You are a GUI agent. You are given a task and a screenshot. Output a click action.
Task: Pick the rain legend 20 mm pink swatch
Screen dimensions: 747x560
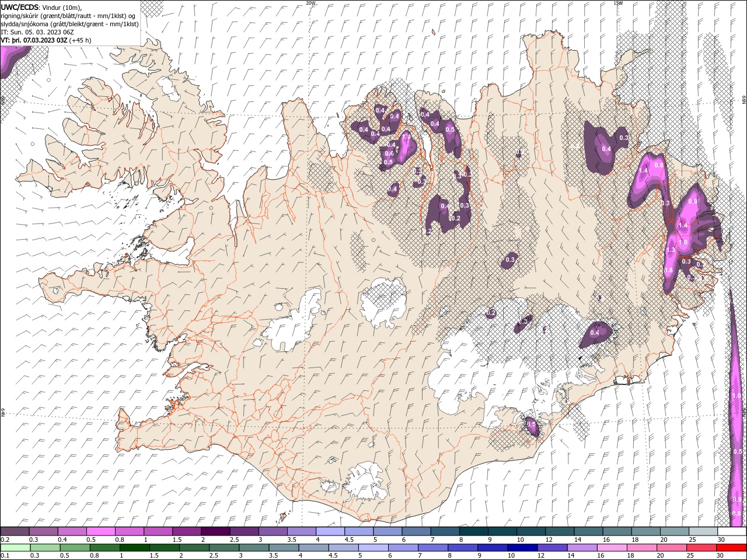pos(671,547)
